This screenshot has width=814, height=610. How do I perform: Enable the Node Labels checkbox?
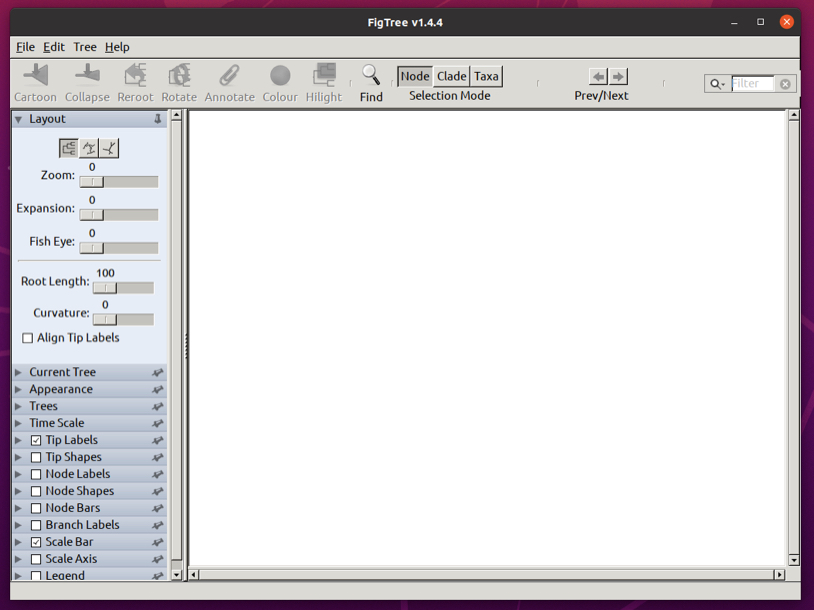pyautogui.click(x=36, y=474)
